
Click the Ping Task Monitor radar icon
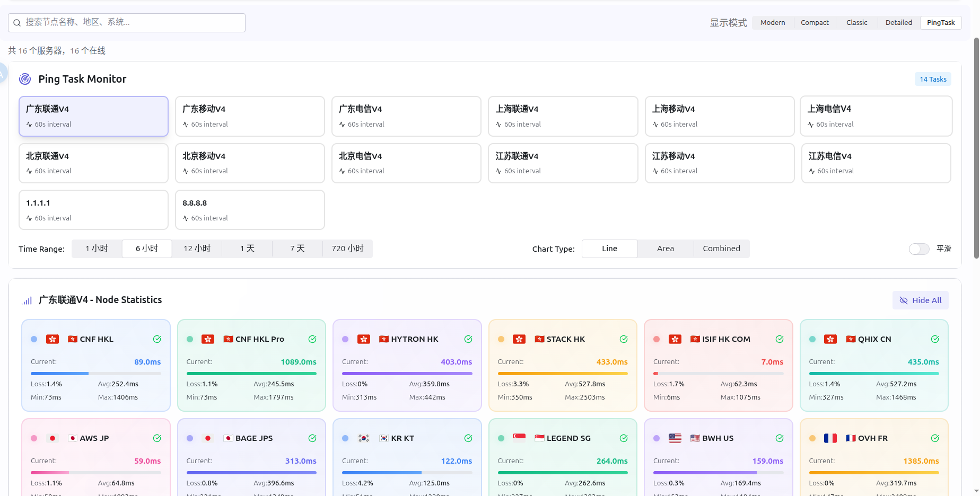(x=25, y=79)
